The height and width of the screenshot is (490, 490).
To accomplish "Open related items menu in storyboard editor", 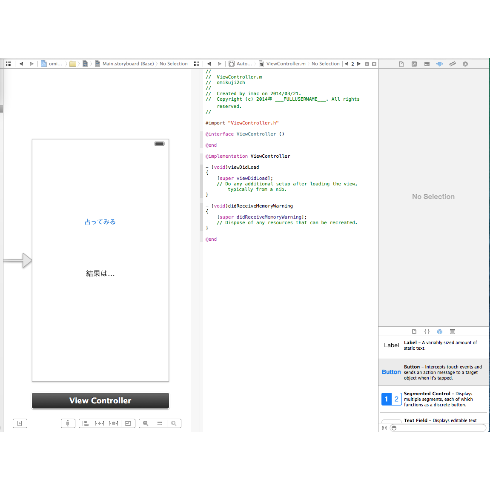I will [x=8, y=64].
